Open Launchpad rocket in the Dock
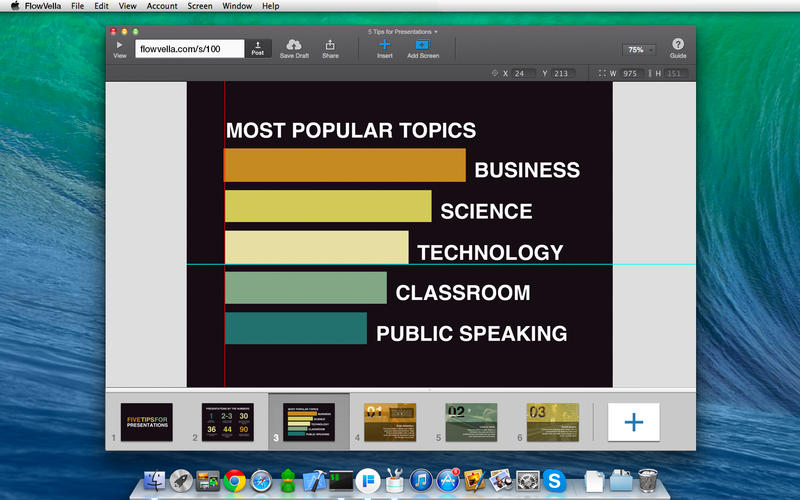800x500 pixels. tap(181, 481)
